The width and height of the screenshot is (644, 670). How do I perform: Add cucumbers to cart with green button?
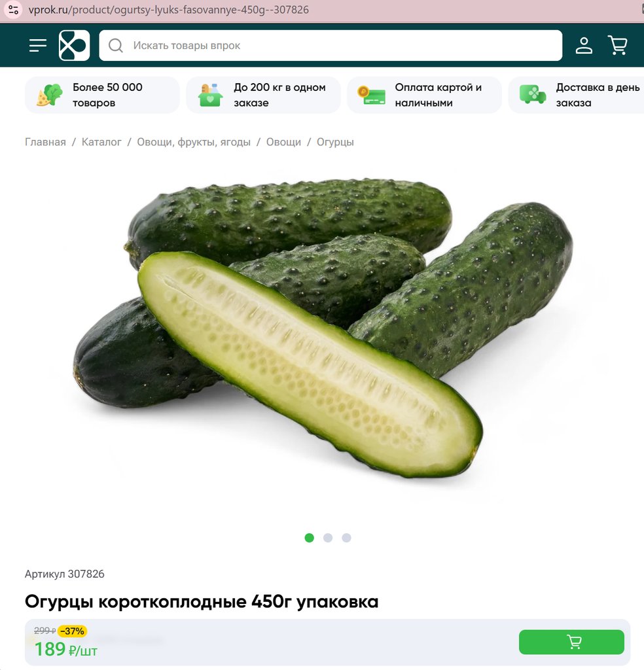[x=571, y=642]
